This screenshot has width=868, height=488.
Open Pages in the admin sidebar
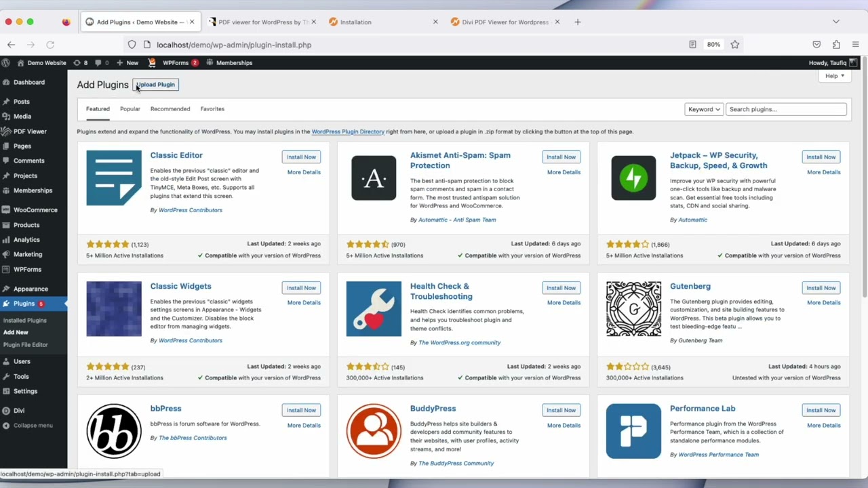point(22,146)
